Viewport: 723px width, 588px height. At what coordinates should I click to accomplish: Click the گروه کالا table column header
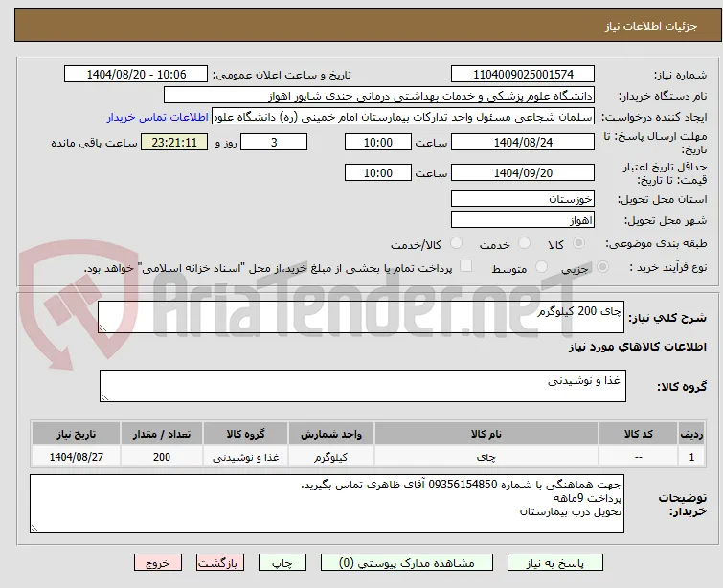[245, 434]
